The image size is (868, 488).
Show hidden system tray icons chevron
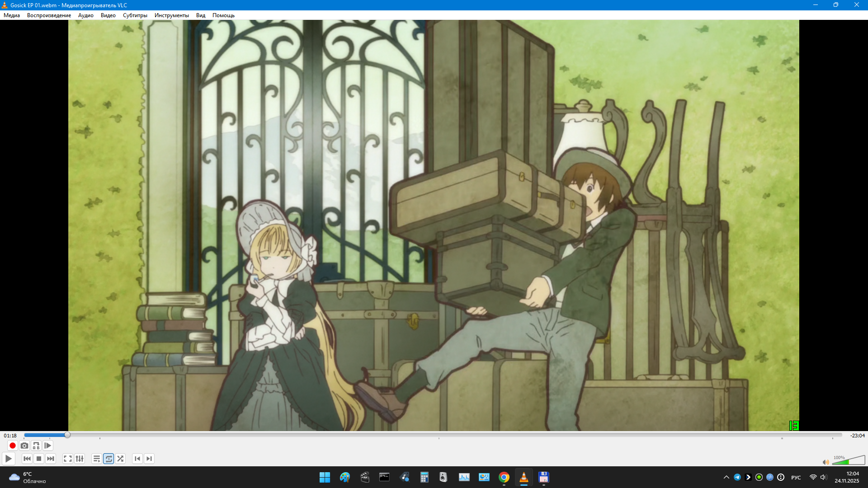click(x=726, y=478)
